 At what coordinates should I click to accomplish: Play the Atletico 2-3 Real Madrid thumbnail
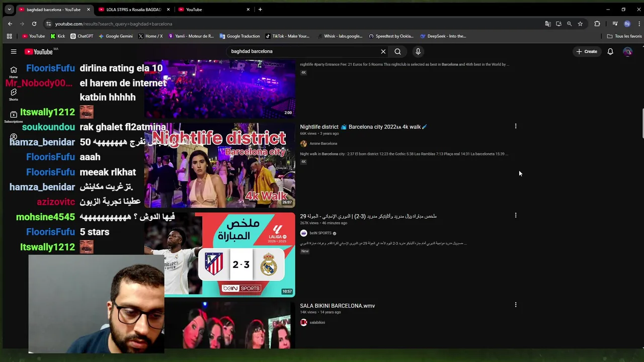click(219, 254)
